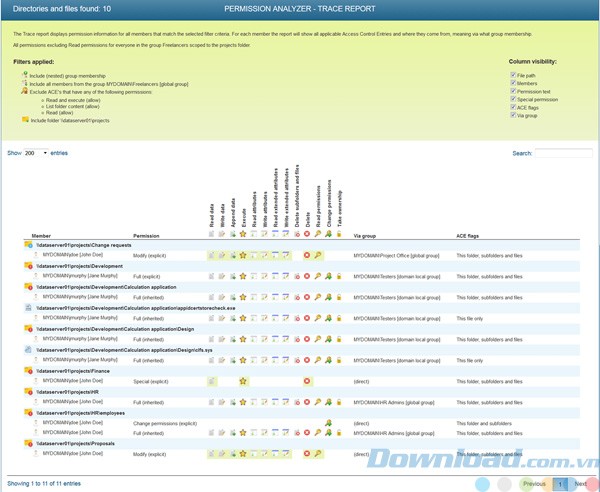
Task: Click the Change permissions icon in HR\employees explicit row
Action: tap(328, 424)
